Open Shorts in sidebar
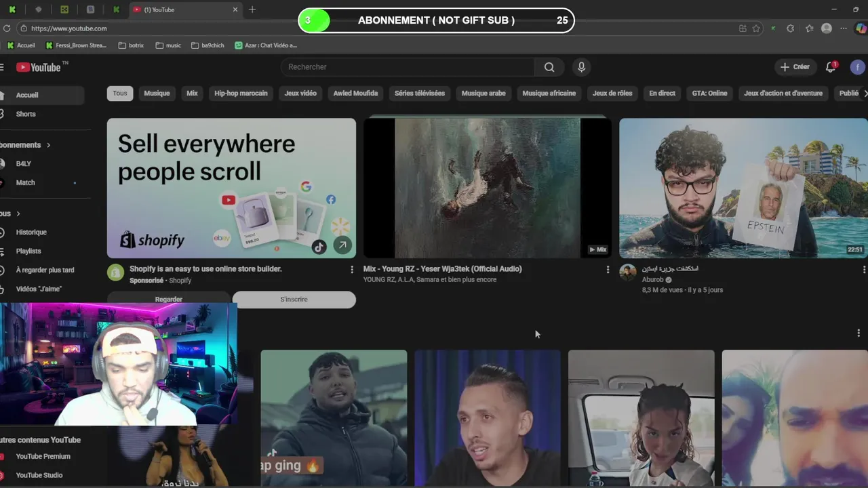Viewport: 868px width, 488px height. (41, 114)
